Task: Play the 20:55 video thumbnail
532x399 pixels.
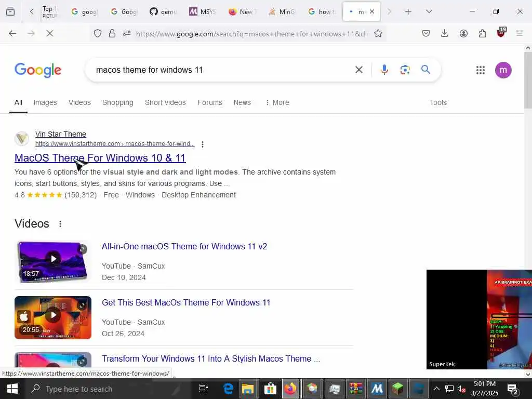Action: click(x=53, y=317)
